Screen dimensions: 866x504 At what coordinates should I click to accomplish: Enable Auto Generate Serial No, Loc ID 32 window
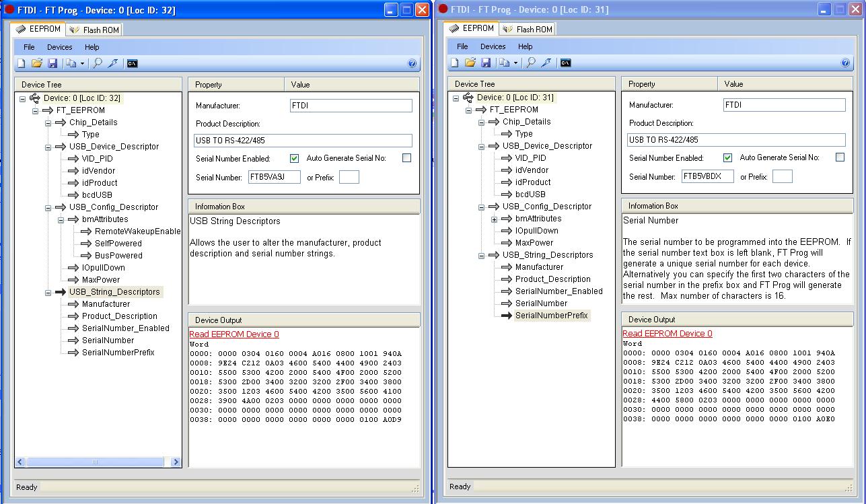(x=406, y=158)
